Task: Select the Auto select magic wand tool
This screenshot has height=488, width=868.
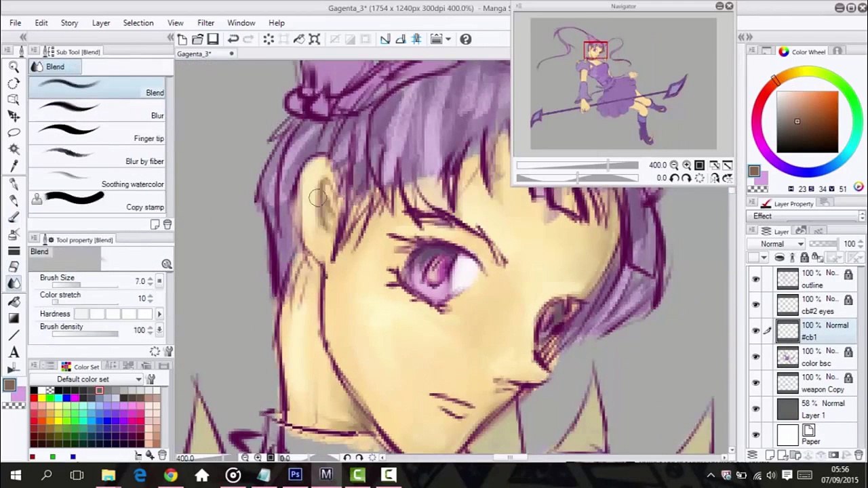Action: click(x=14, y=149)
